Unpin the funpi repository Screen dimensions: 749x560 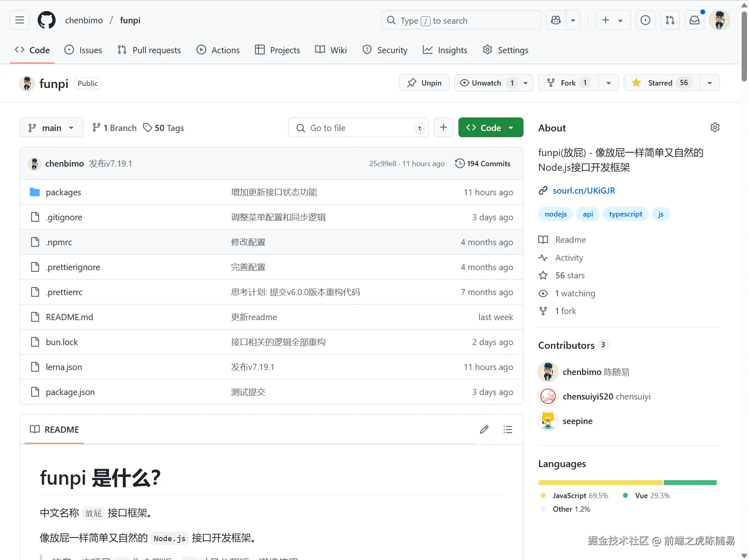(424, 83)
